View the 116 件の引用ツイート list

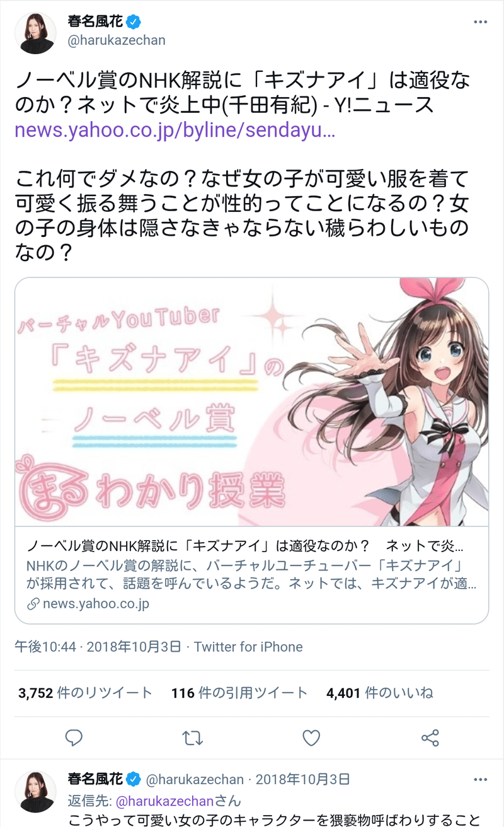coord(239,693)
